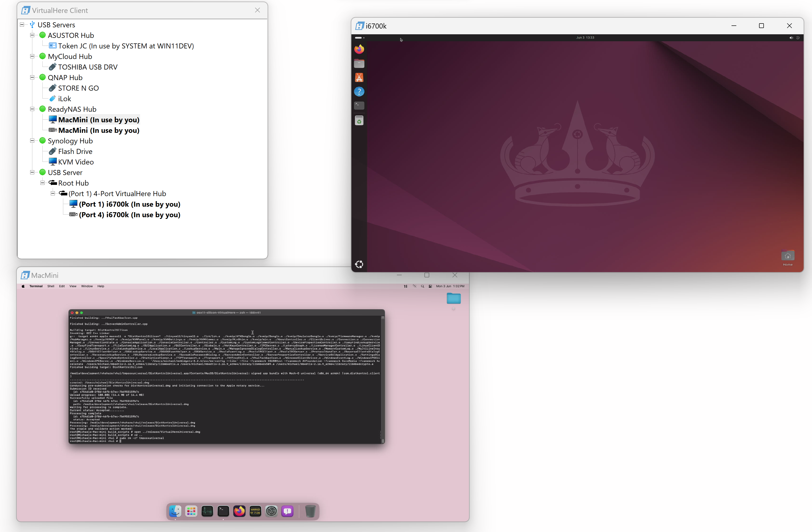This screenshot has height=532, width=812.
Task: Open Activity Monitor in macOS dock
Action: (207, 511)
